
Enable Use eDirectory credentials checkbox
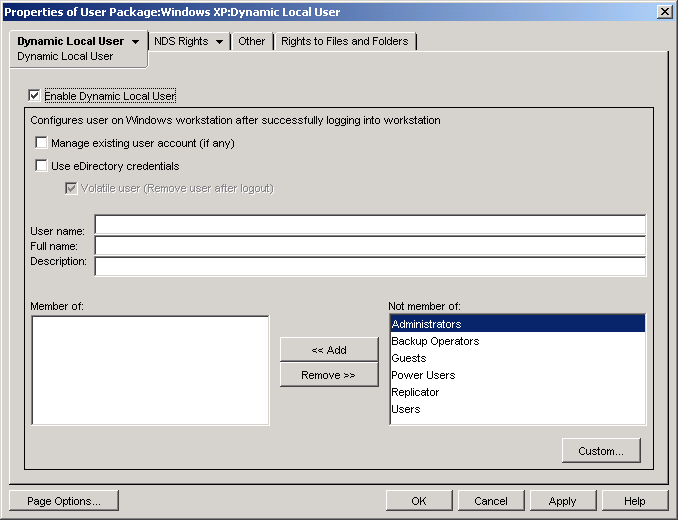click(41, 166)
